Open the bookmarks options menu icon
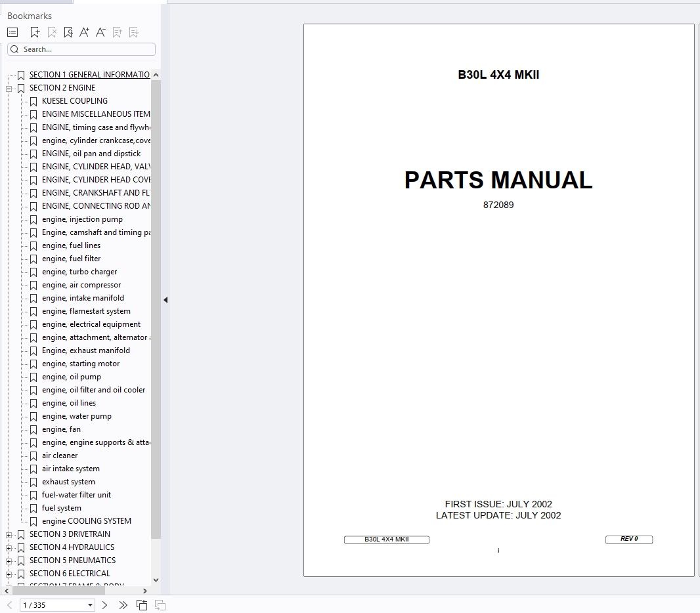700x613 pixels. (12, 32)
